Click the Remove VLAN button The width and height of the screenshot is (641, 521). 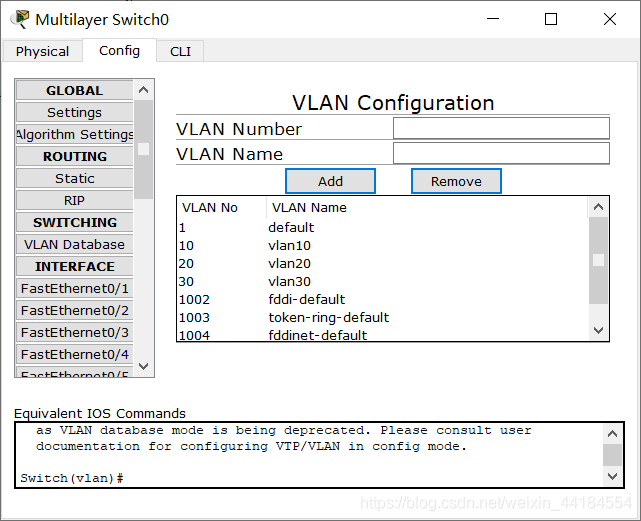click(x=456, y=181)
